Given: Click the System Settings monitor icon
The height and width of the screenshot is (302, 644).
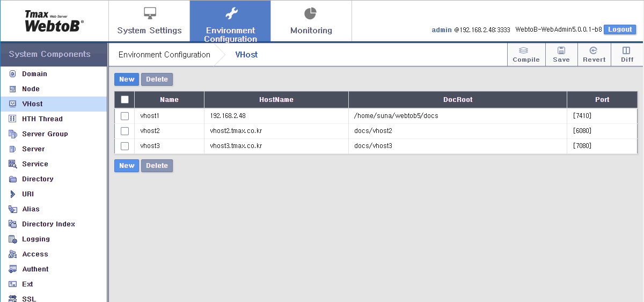Looking at the screenshot, I should click(150, 13).
